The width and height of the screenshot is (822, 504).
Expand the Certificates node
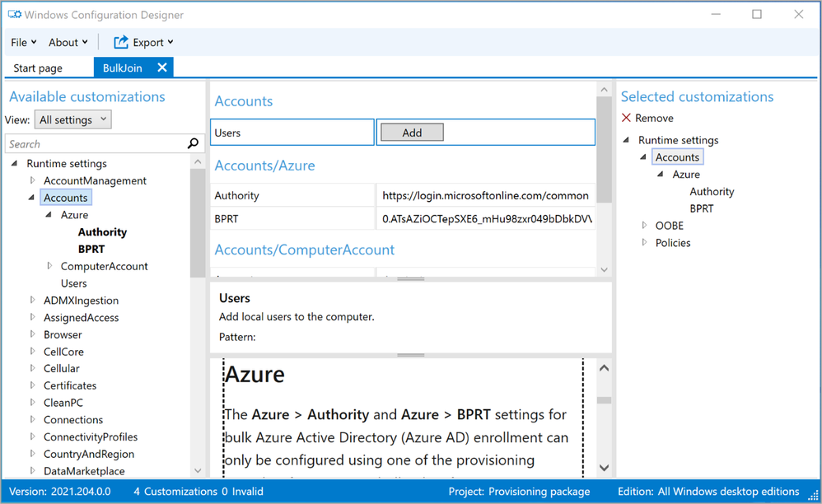pos(32,385)
